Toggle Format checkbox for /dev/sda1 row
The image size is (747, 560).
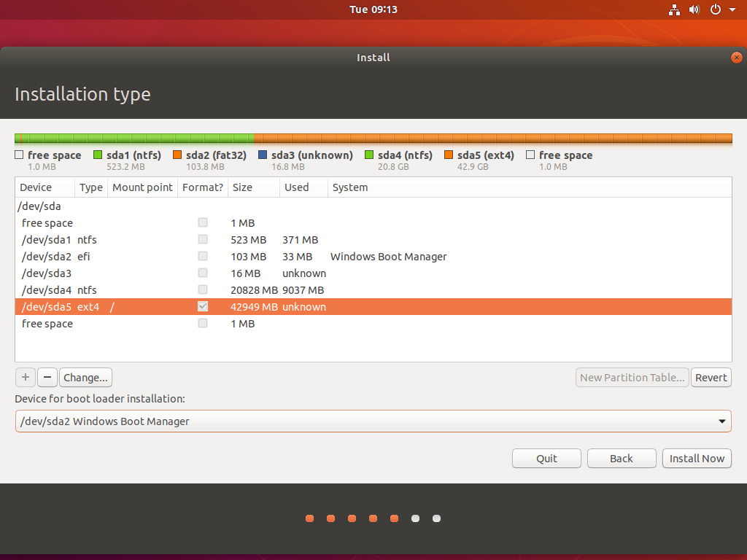tap(203, 240)
